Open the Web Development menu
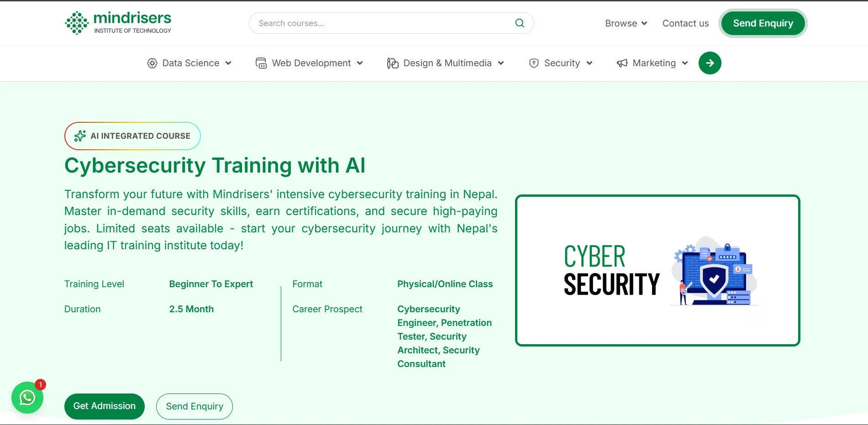The width and height of the screenshot is (868, 425). pyautogui.click(x=309, y=63)
